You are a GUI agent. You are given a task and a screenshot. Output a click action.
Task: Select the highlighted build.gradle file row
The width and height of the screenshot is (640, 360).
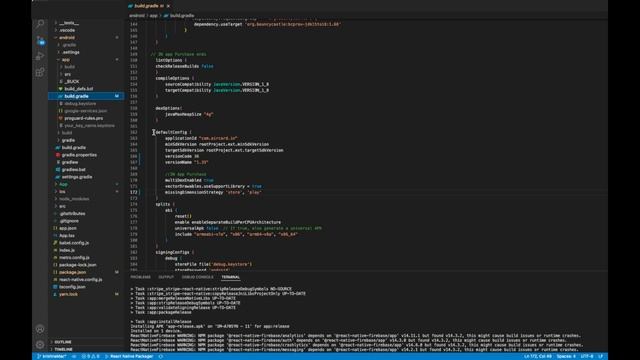86,96
